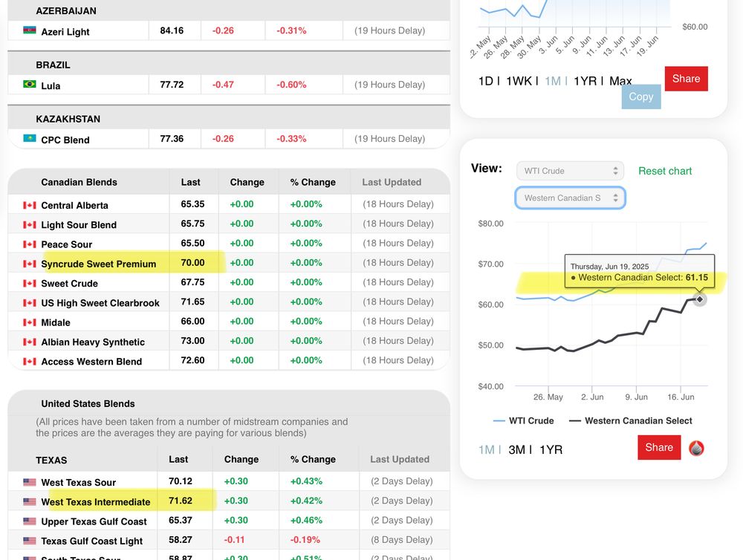
Task: Click the red Share button under the upper chart
Action: pos(686,79)
